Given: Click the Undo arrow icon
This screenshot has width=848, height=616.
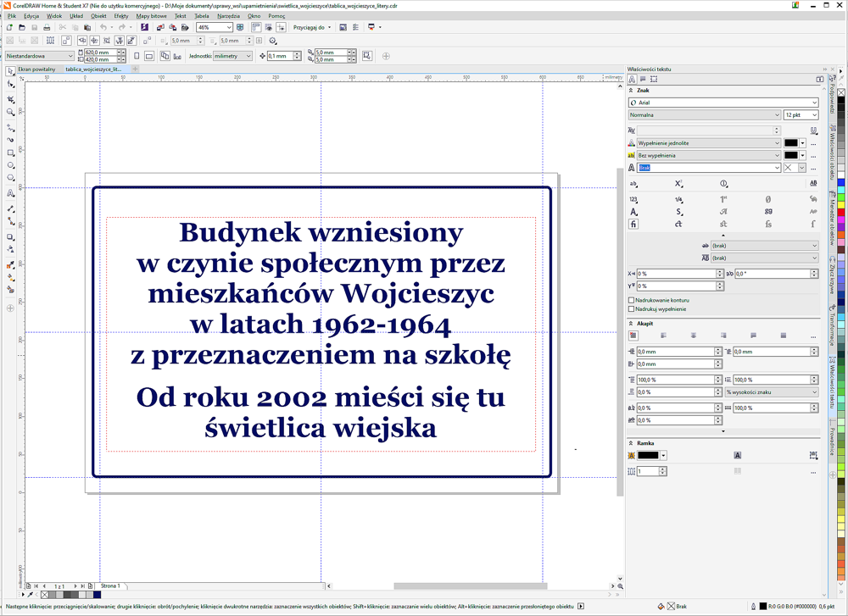Looking at the screenshot, I should pos(103,27).
